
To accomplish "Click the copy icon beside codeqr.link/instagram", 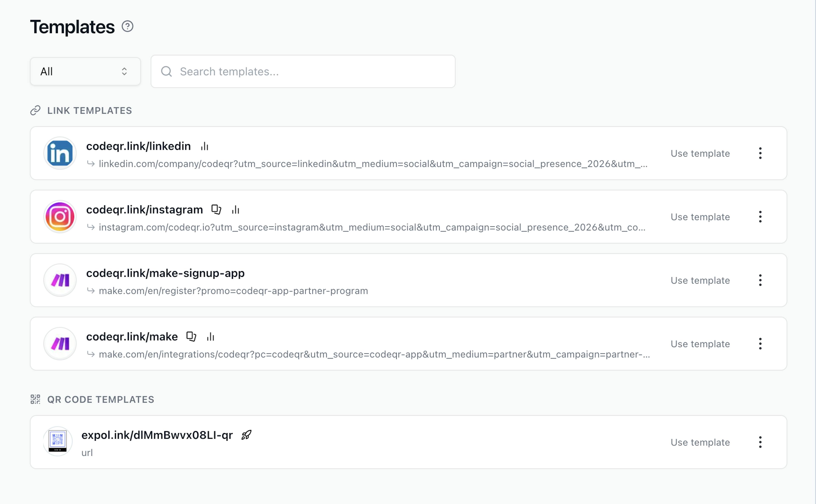I will click(216, 209).
